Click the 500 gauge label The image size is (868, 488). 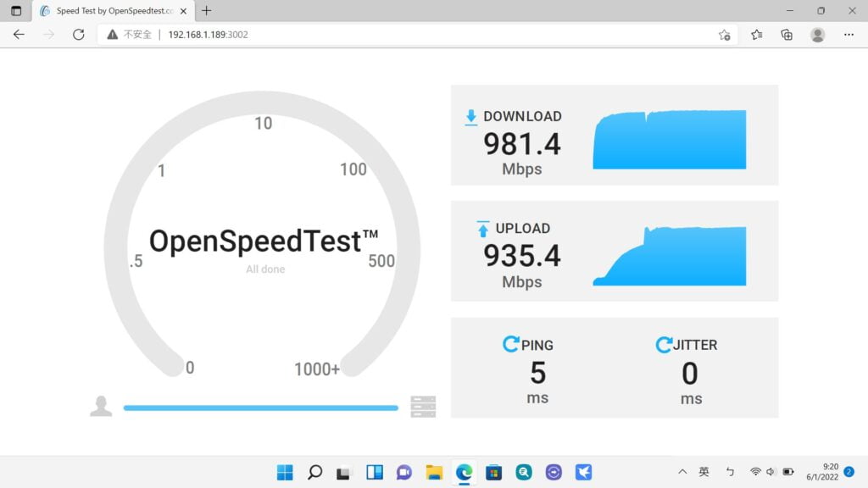(381, 261)
